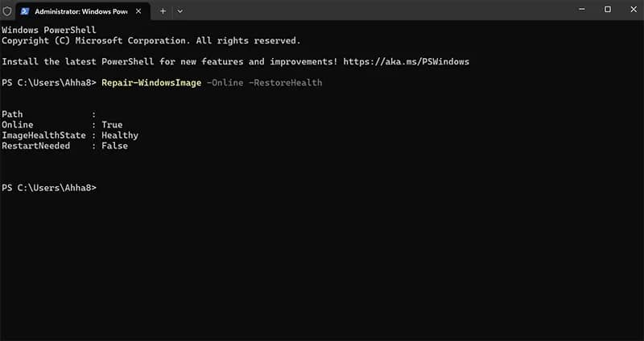This screenshot has width=644, height=341.
Task: Click the False value of RestartNeeded
Action: 114,146
